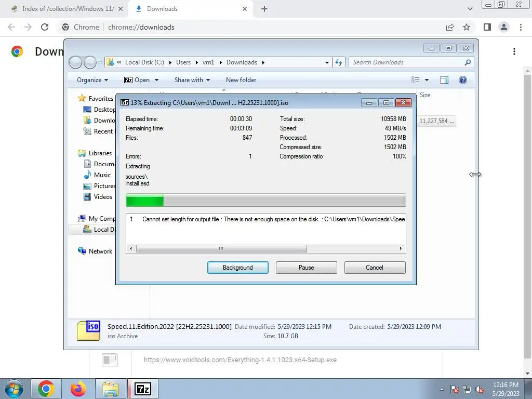This screenshot has height=399, width=532.
Task: Click the Explorer back navigation button
Action: coord(75,62)
